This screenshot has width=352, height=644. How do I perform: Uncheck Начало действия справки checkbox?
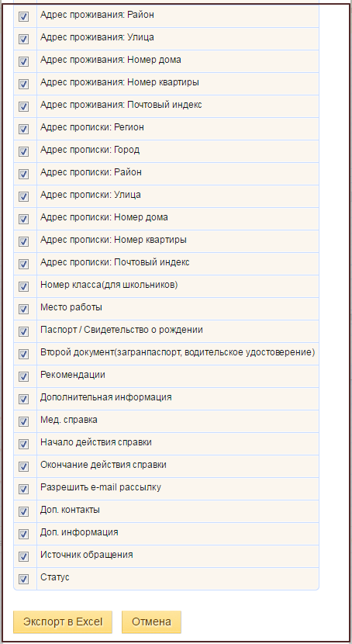click(24, 444)
